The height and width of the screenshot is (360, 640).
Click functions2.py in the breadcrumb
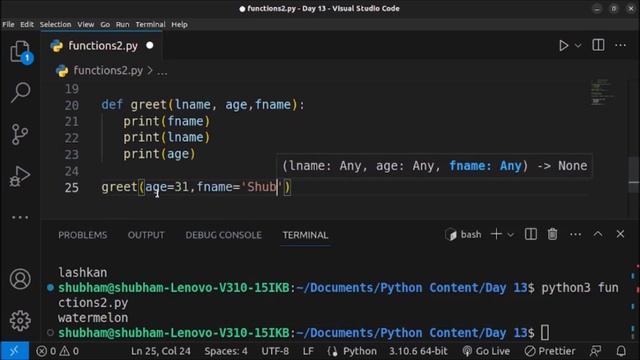coord(108,71)
